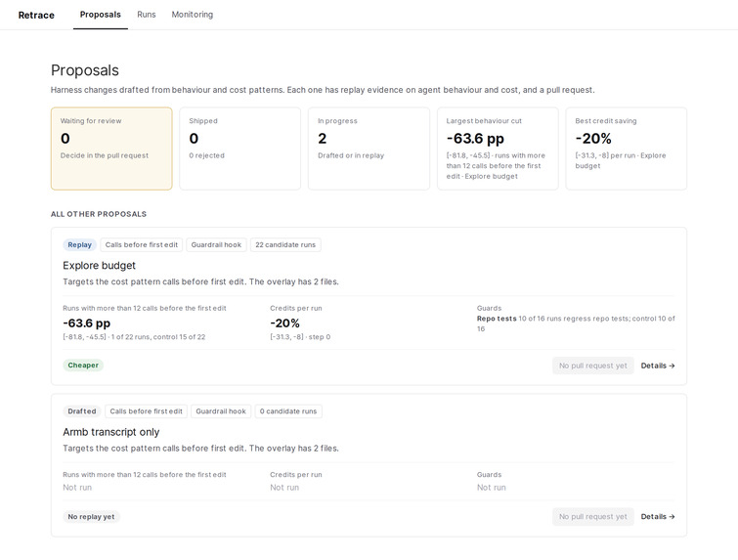Open Details for Armb transcript only

658,517
